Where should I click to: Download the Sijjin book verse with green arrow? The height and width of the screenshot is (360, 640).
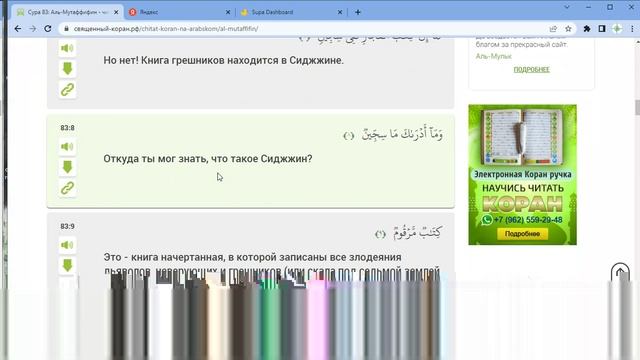(67, 69)
